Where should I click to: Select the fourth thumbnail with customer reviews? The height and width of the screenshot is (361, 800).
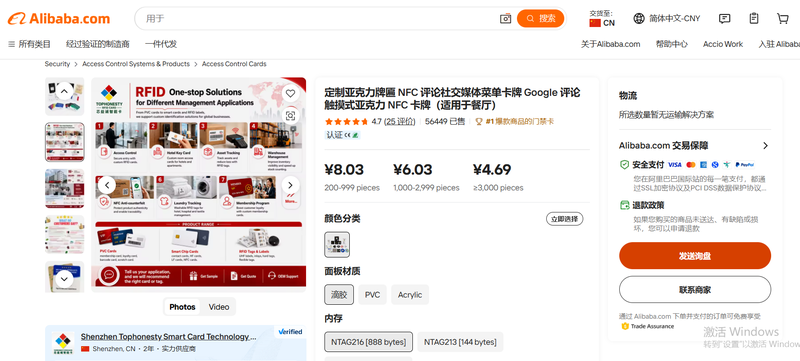pos(65,234)
